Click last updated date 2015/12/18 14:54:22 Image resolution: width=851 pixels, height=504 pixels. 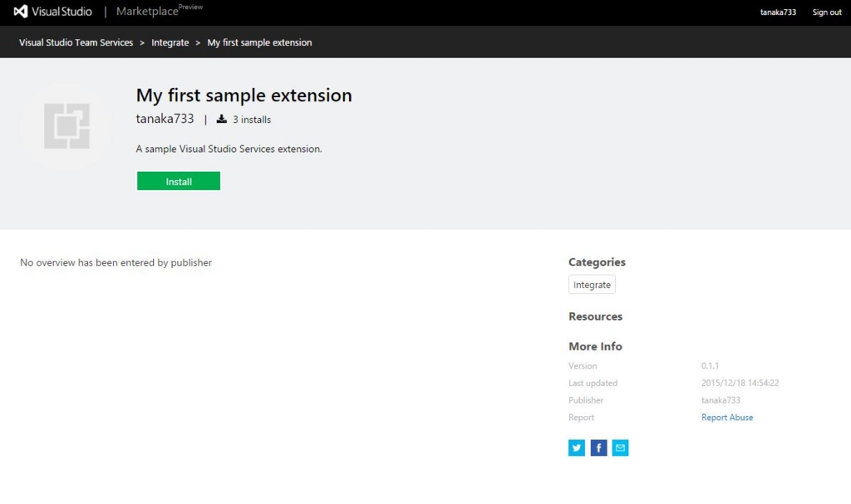point(740,383)
